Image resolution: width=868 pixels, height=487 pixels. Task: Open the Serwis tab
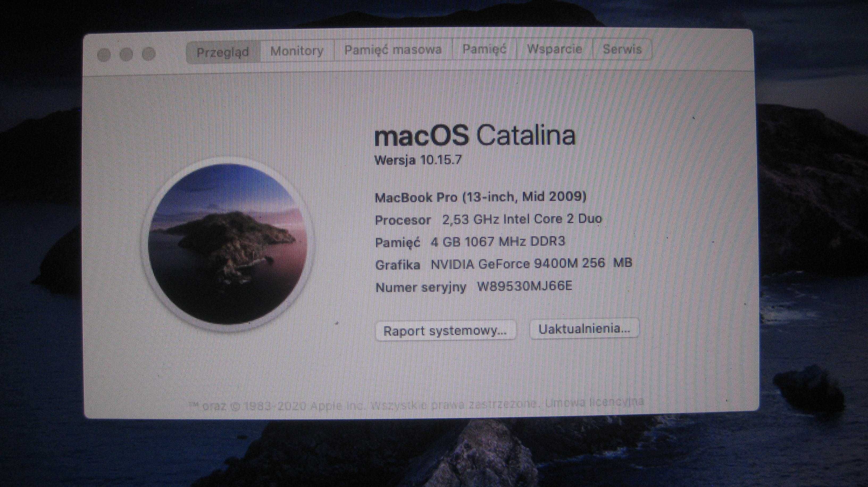622,49
